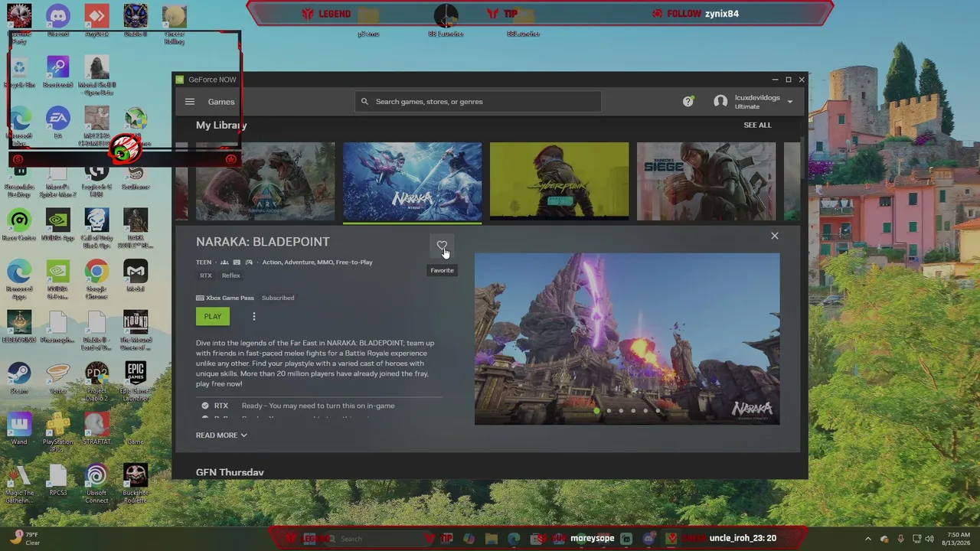Viewport: 980px width, 551px height.
Task: Click the GFN Thursday section heading
Action: click(x=230, y=472)
